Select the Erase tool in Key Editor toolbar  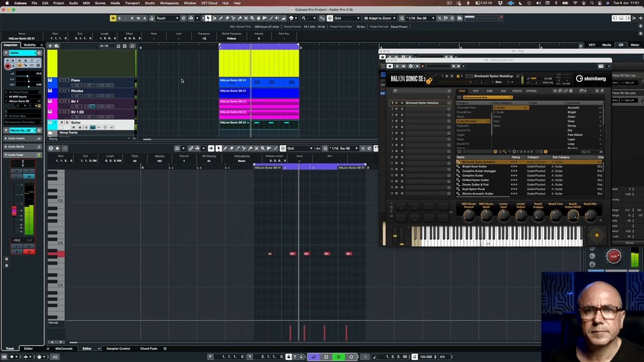coord(231,148)
